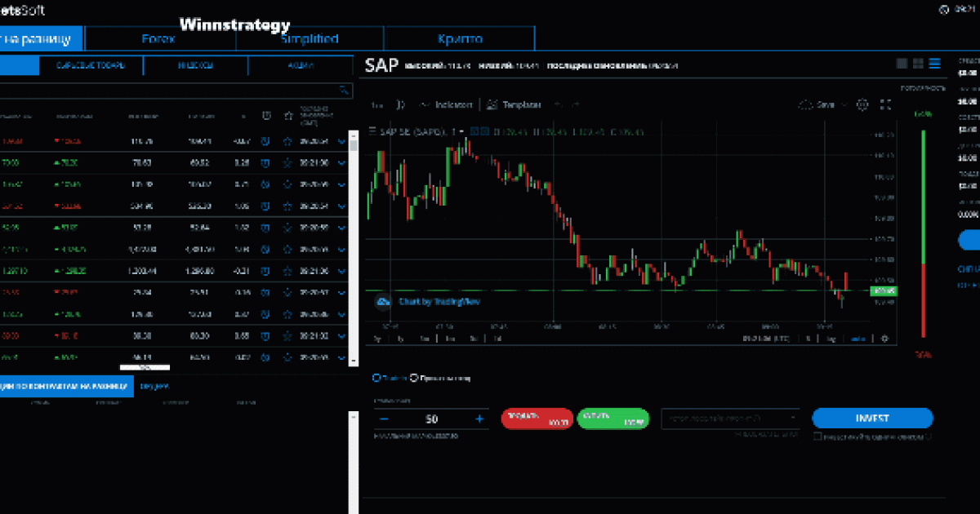This screenshot has width=980, height=514.
Task: Switch to grid layout view icon
Action: click(918, 64)
